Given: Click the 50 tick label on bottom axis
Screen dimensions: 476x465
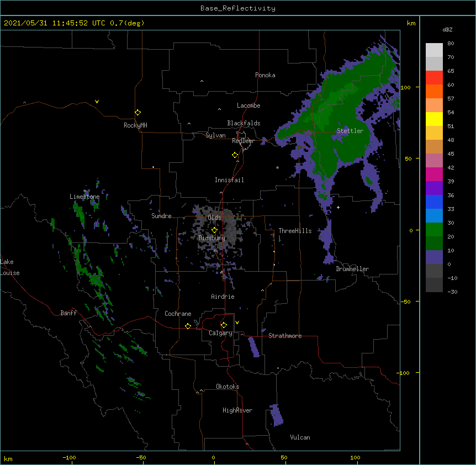Looking at the screenshot, I should point(284,457).
